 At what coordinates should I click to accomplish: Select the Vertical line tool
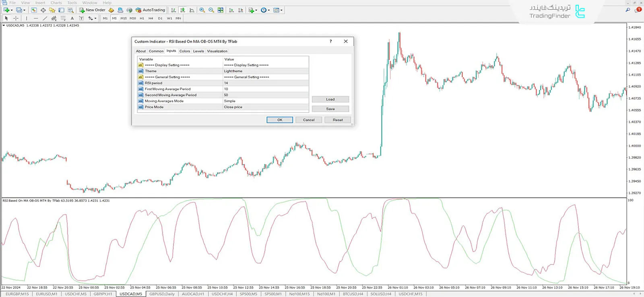coord(27,18)
